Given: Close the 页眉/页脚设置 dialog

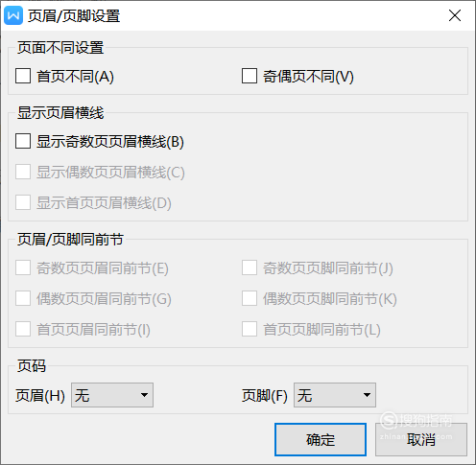Looking at the screenshot, I should (455, 15).
